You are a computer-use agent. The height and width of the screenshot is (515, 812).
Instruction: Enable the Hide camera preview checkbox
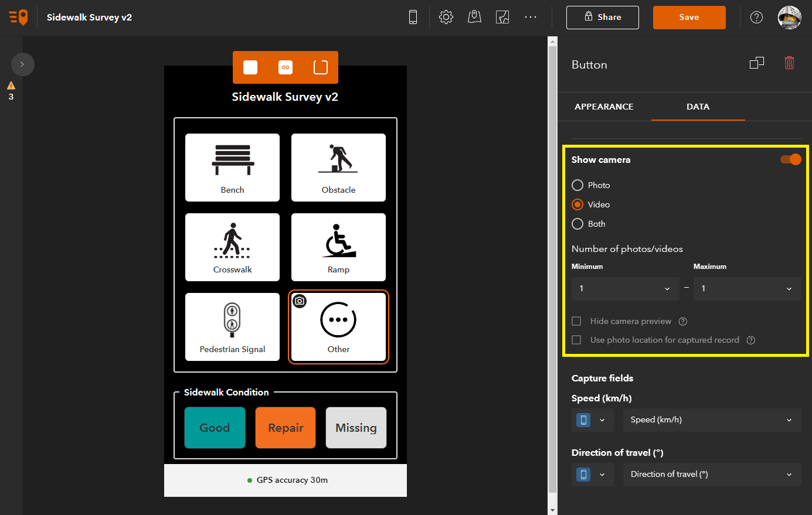[576, 321]
